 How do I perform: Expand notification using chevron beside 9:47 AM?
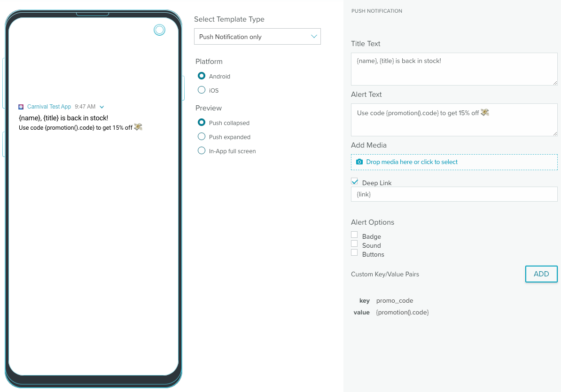pos(102,107)
